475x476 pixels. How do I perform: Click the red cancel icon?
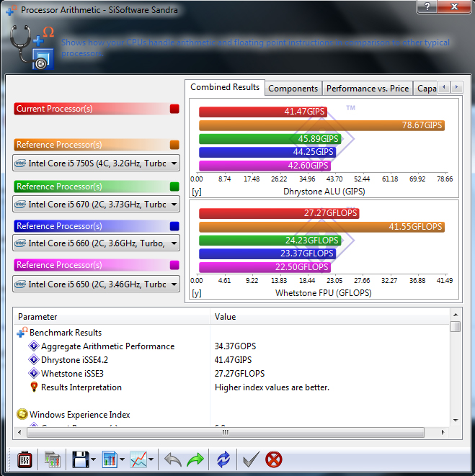coord(273,459)
